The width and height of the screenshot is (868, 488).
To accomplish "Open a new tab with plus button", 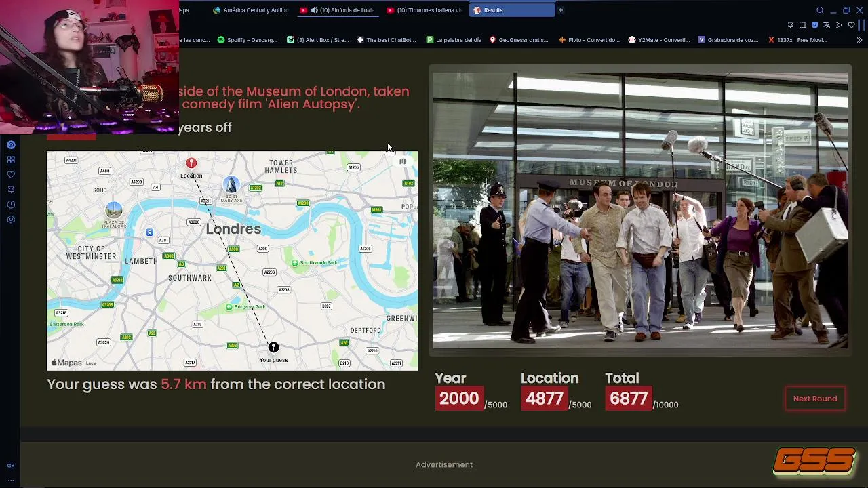I will (x=561, y=10).
